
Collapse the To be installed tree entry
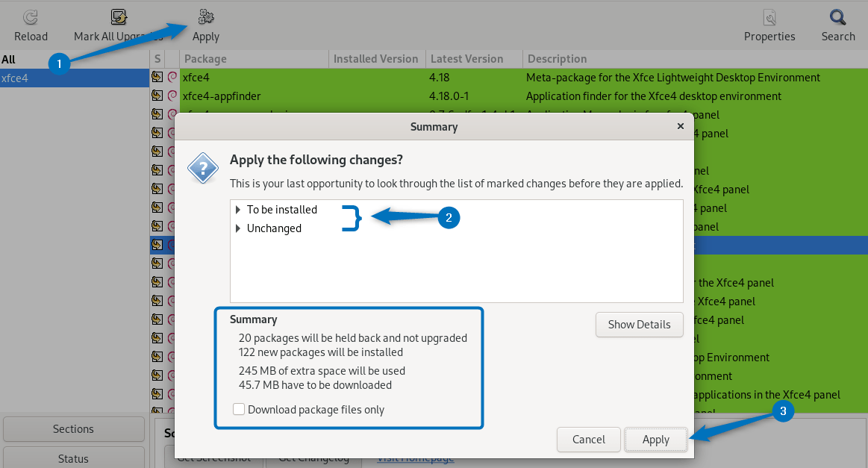coord(237,210)
